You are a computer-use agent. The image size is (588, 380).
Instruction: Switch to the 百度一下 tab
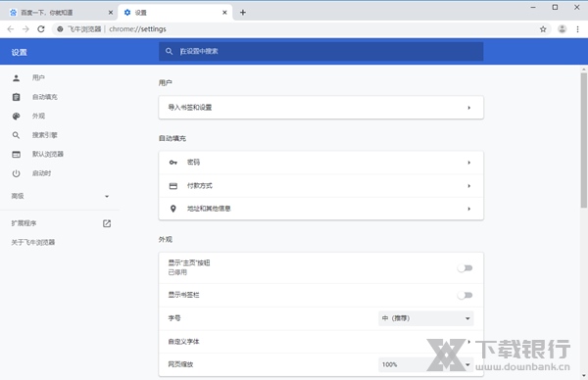click(x=60, y=13)
